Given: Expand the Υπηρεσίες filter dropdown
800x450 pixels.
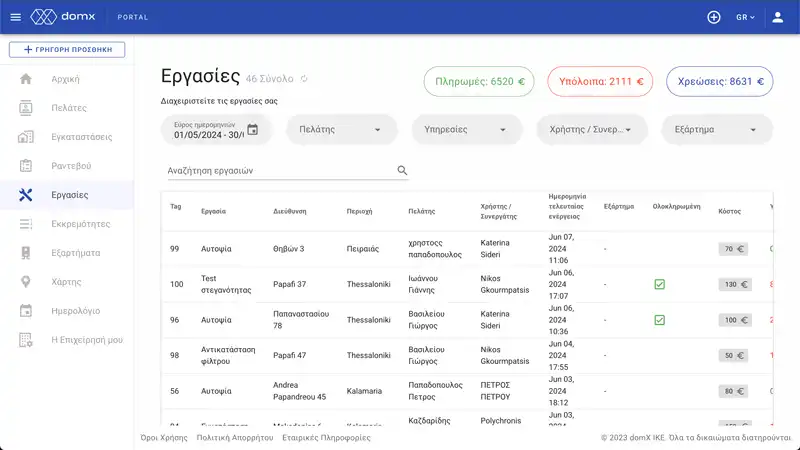Looking at the screenshot, I should tap(465, 129).
